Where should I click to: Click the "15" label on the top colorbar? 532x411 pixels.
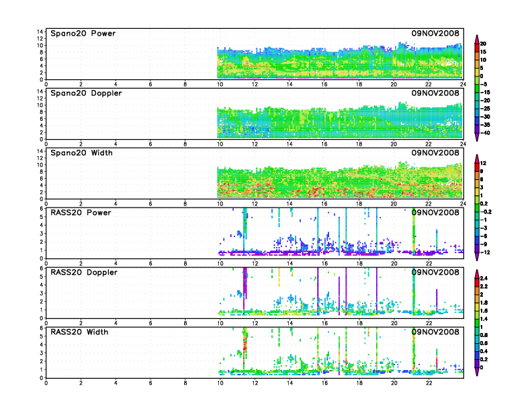[x=483, y=52]
